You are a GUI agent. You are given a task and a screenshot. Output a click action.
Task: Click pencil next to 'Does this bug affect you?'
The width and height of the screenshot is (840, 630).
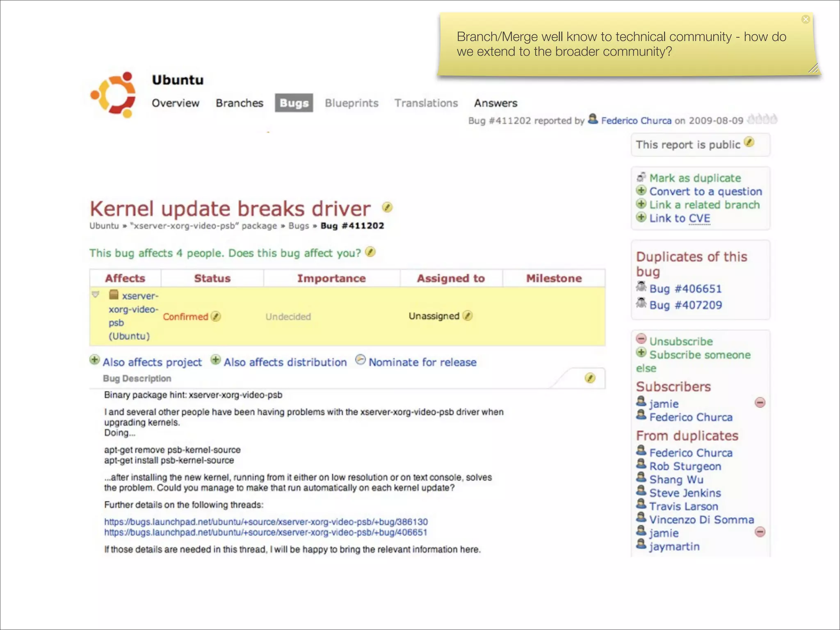370,252
